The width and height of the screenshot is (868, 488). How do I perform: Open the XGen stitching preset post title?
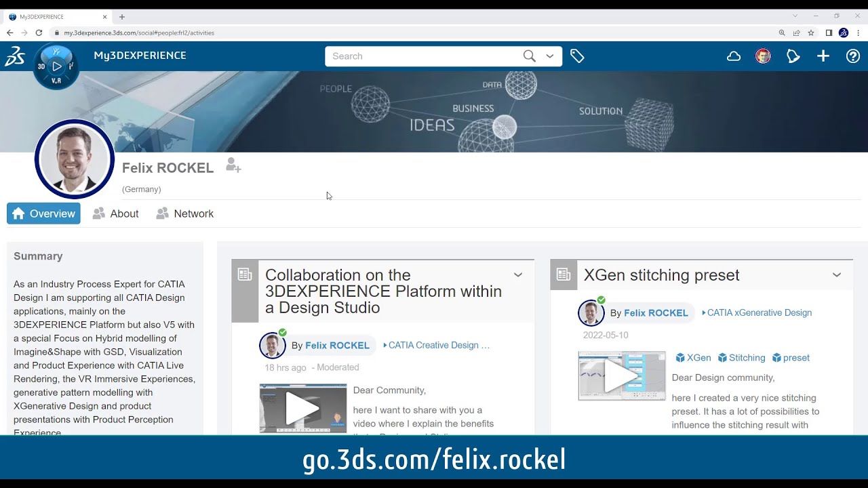pyautogui.click(x=661, y=275)
